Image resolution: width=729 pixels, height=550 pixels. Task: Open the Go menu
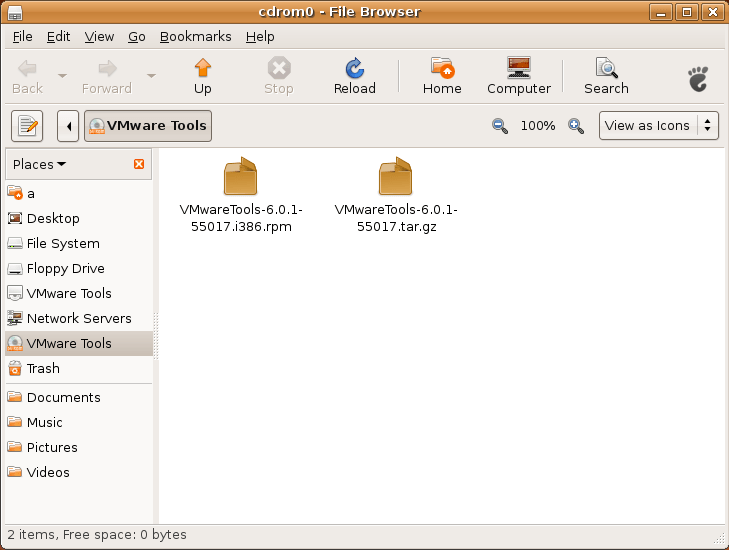137,37
